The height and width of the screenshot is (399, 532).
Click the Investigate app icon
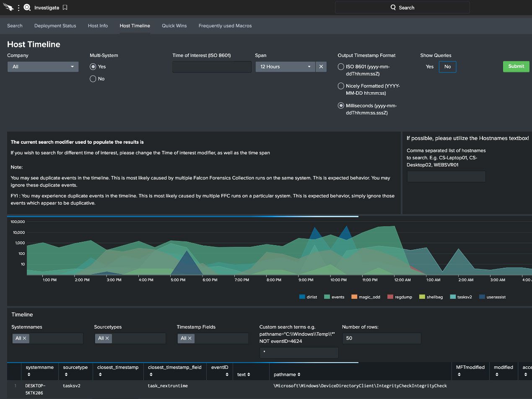(27, 8)
